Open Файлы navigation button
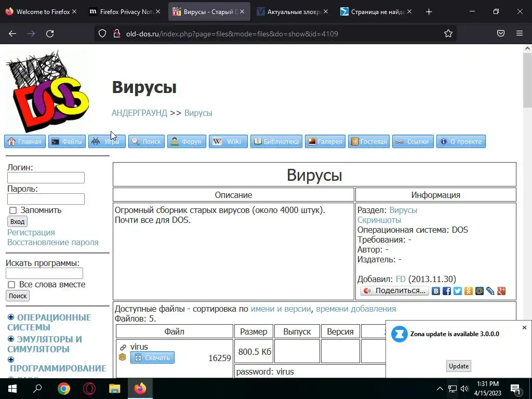 pyautogui.click(x=66, y=141)
